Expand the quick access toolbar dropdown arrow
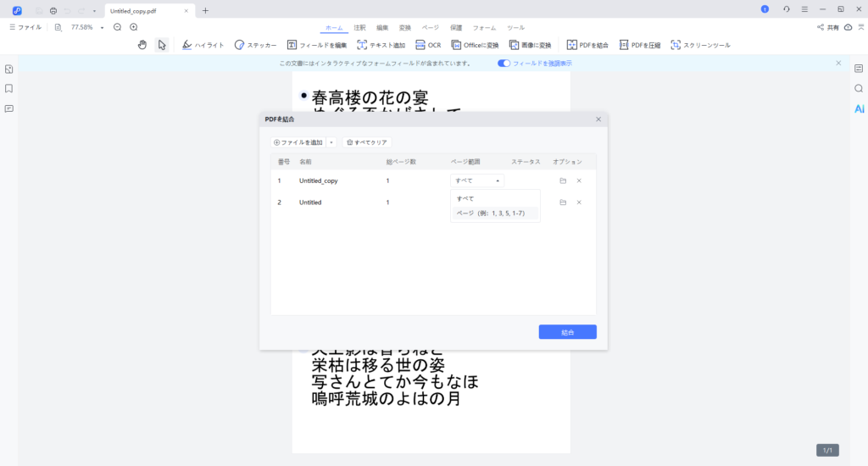This screenshot has width=868, height=466. point(94,11)
